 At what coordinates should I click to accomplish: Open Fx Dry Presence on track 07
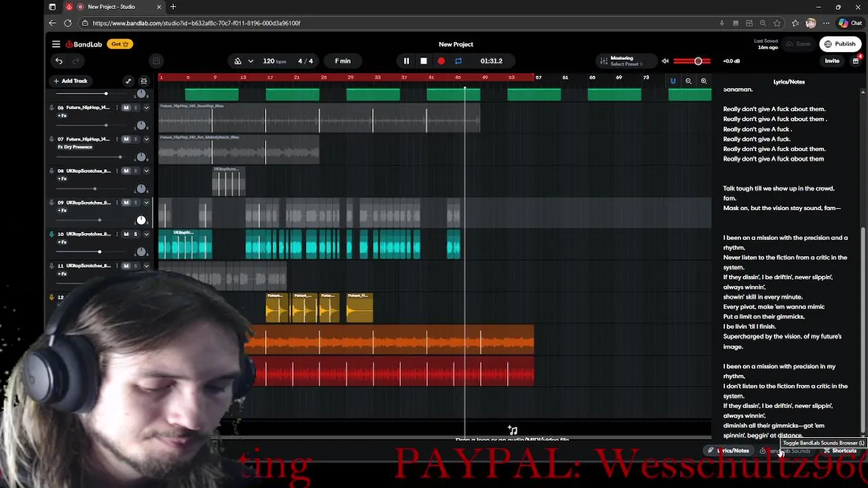pos(75,147)
